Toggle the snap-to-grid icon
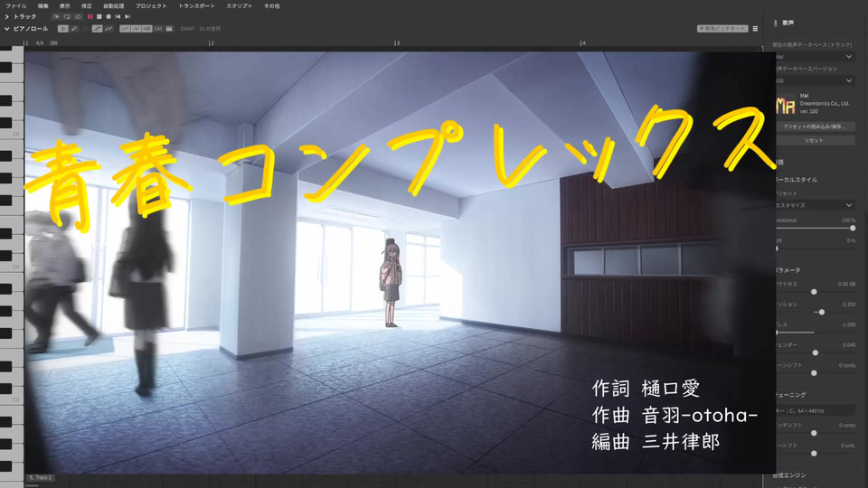 (x=157, y=29)
